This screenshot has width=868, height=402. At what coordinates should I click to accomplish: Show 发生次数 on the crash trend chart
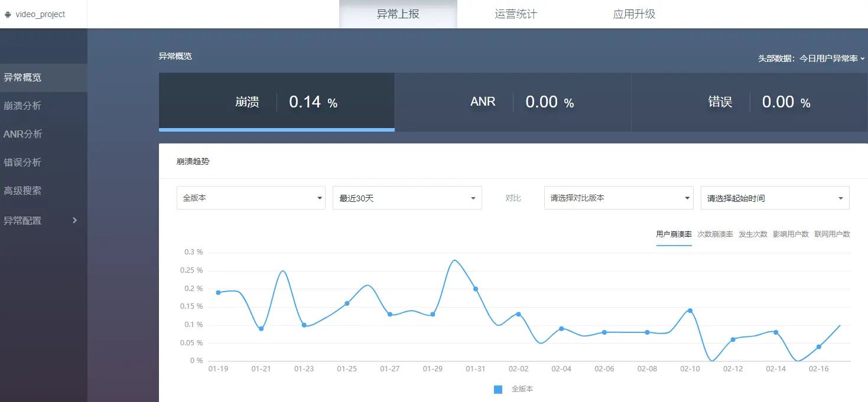[753, 234]
